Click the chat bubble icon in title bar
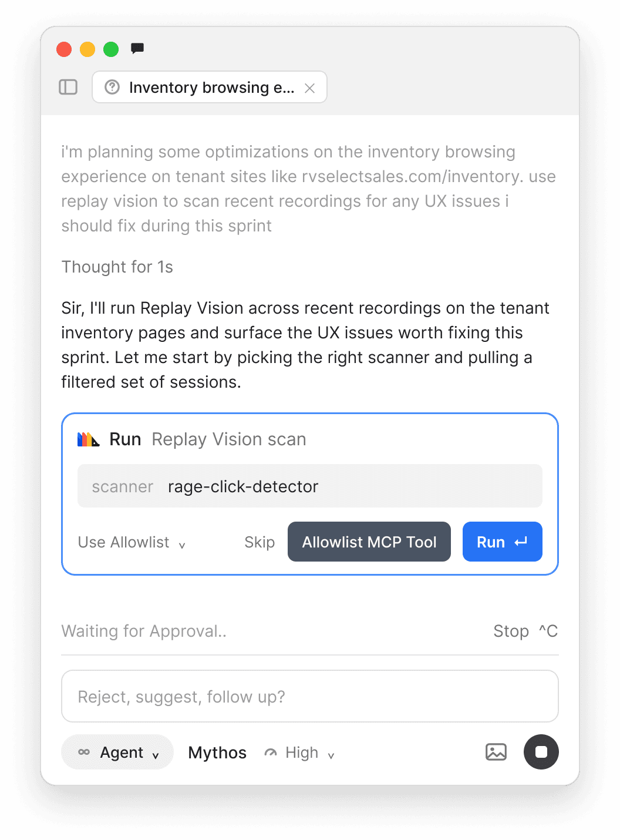Image resolution: width=620 pixels, height=840 pixels. coord(137,49)
